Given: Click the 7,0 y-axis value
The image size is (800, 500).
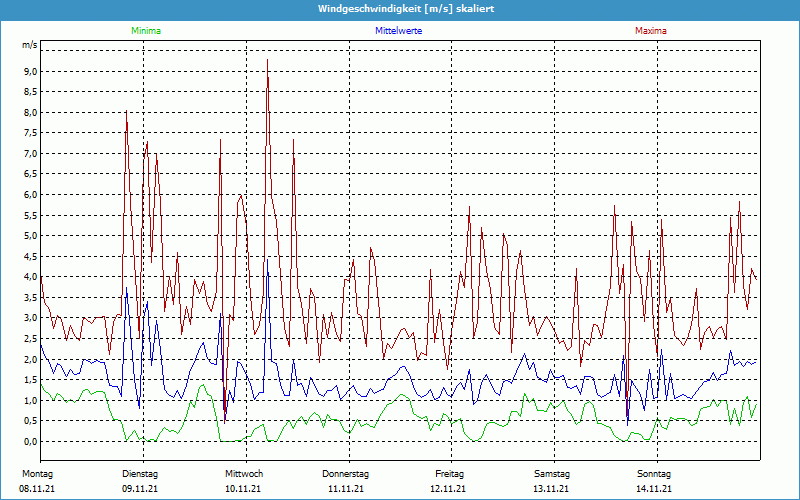Looking at the screenshot, I should click(x=31, y=154).
